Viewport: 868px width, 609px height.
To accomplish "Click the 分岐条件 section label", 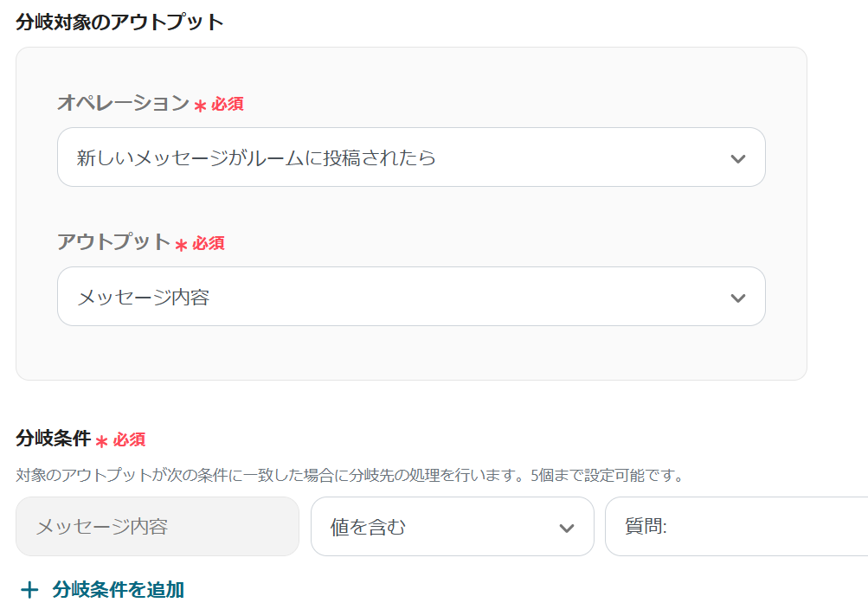I will [x=53, y=439].
